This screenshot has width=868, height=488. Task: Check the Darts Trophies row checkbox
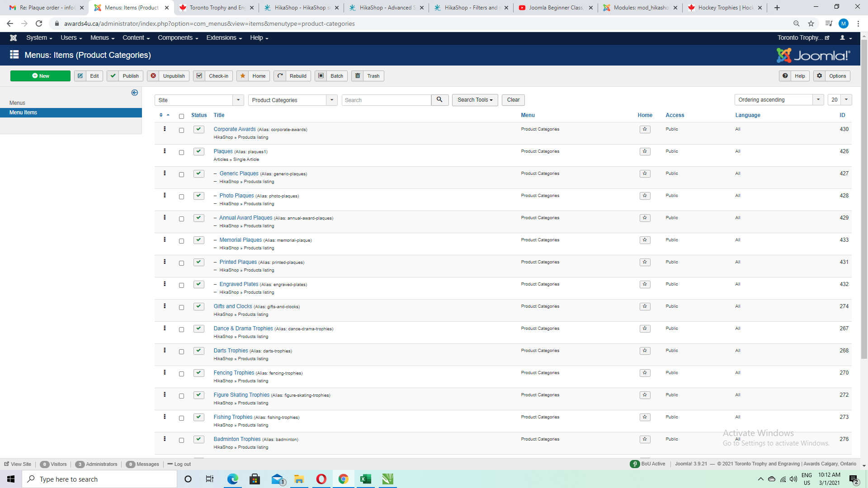point(181,352)
